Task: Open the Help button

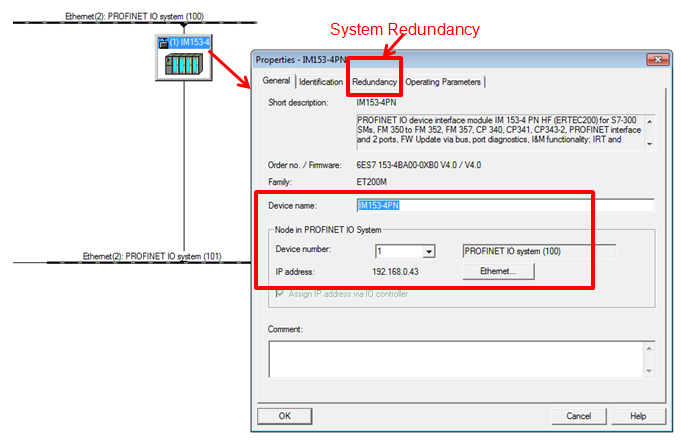Action: [x=638, y=416]
